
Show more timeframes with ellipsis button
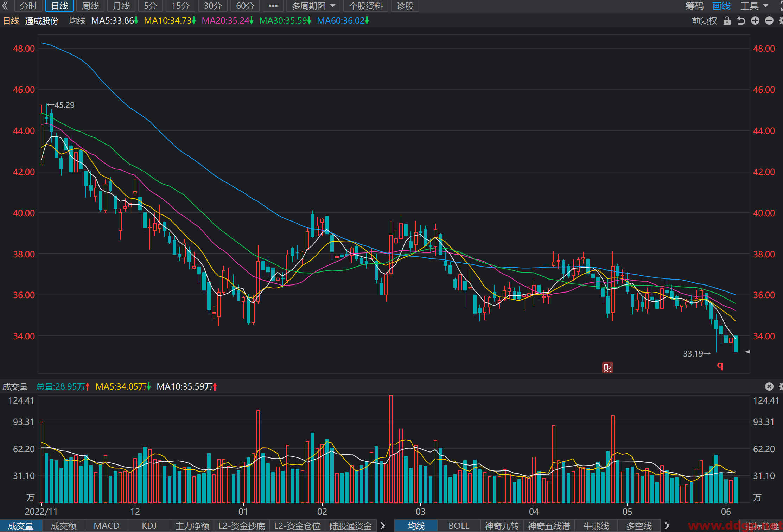coord(273,6)
